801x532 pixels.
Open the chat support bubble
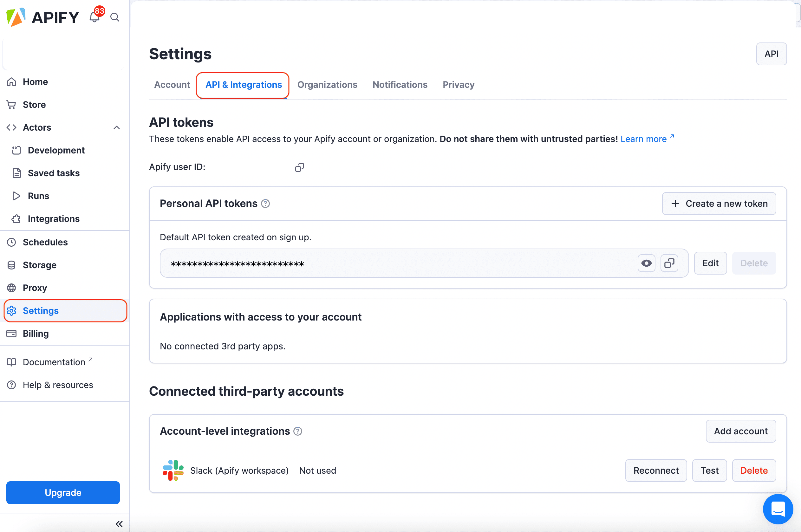[778, 509]
